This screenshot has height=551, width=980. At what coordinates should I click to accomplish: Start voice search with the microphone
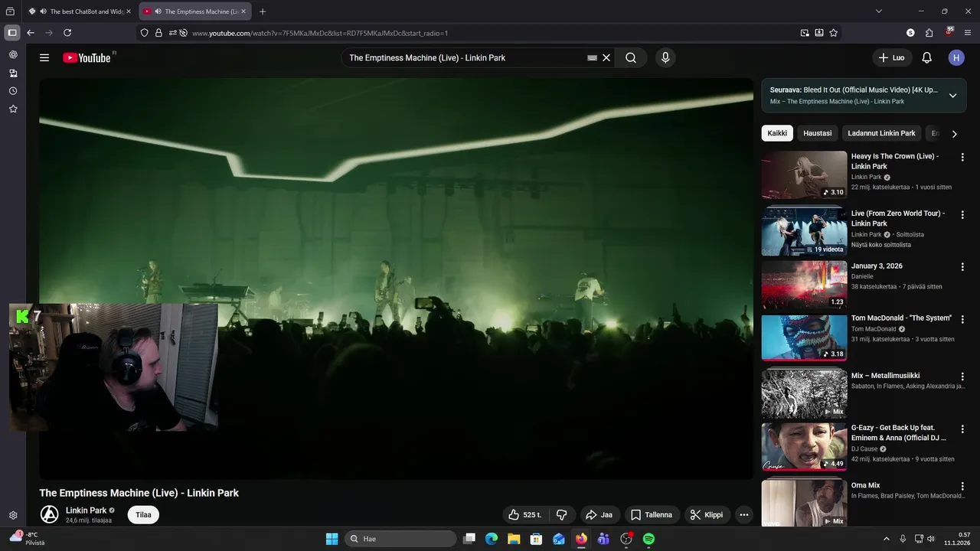[x=665, y=57]
